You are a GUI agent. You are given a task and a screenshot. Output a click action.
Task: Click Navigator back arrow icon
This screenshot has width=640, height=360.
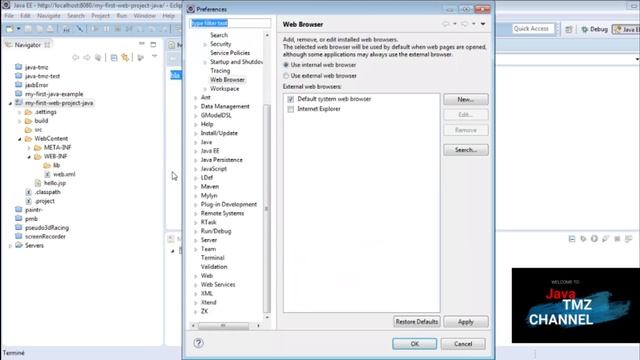(x=76, y=58)
